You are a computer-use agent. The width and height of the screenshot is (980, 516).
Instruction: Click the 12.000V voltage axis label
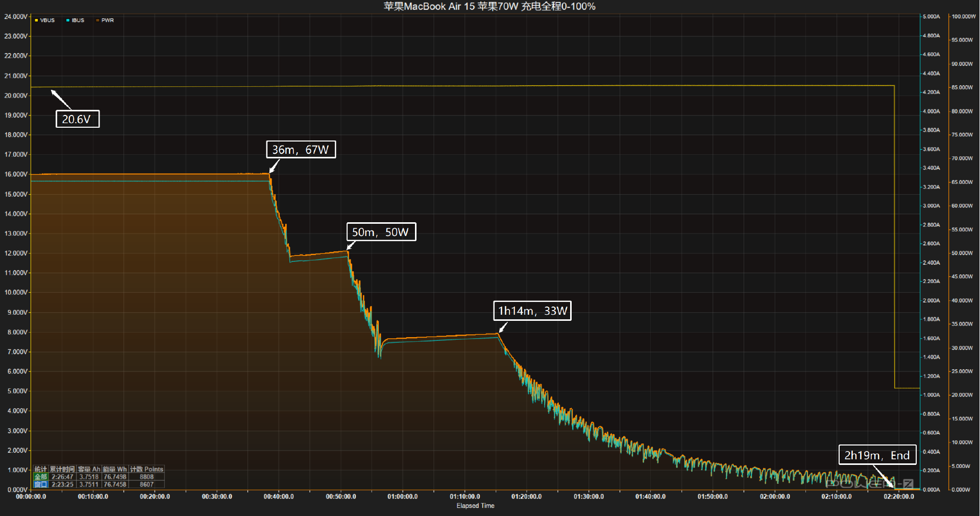(15, 253)
